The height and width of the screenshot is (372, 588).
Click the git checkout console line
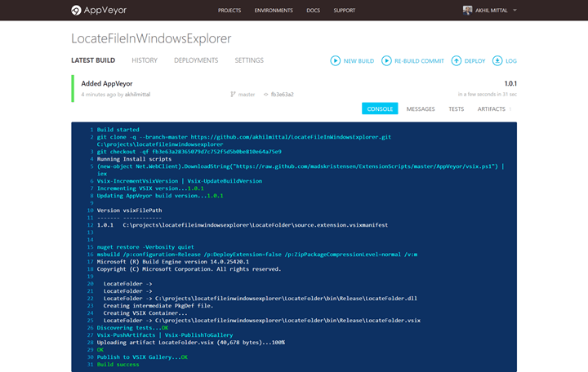tap(189, 152)
